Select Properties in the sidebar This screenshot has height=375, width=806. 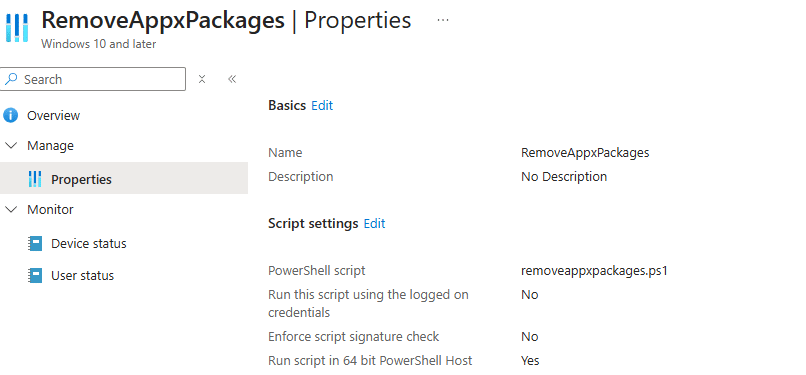click(x=124, y=178)
